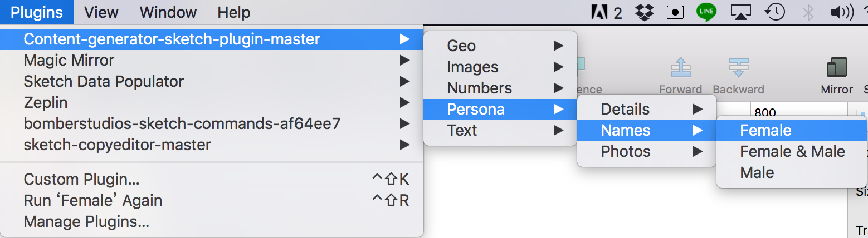This screenshot has height=238, width=868.
Task: Click the volume speaker icon
Action: (841, 12)
